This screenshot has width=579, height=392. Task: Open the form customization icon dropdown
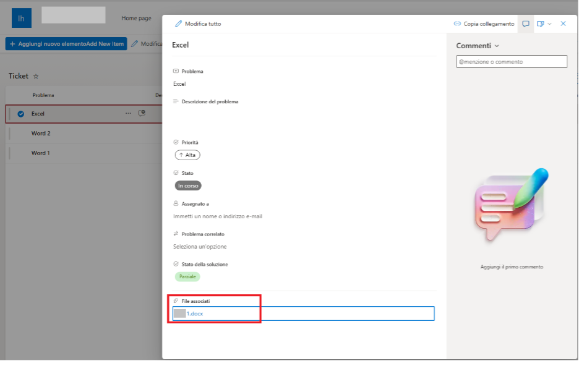pyautogui.click(x=544, y=24)
